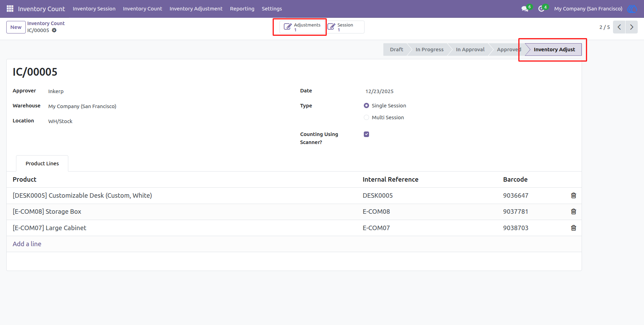This screenshot has width=644, height=325.
Task: Open the activities clock icon
Action: pos(541,9)
